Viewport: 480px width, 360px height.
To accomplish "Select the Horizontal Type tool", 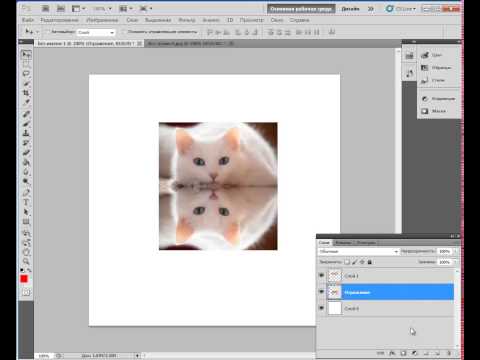I will point(26,202).
